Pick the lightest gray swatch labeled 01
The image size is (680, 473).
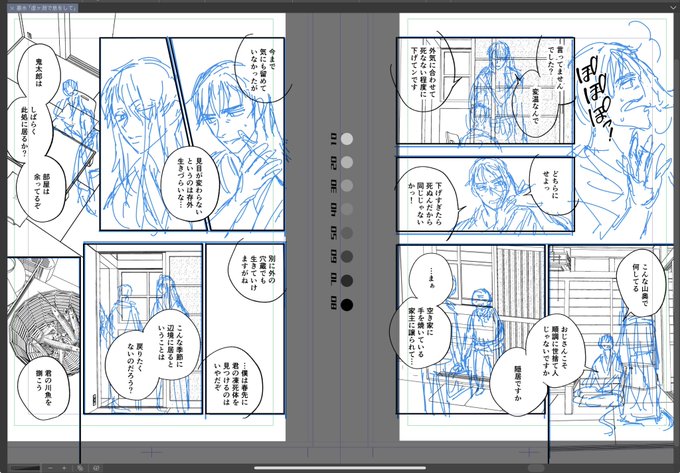point(347,139)
